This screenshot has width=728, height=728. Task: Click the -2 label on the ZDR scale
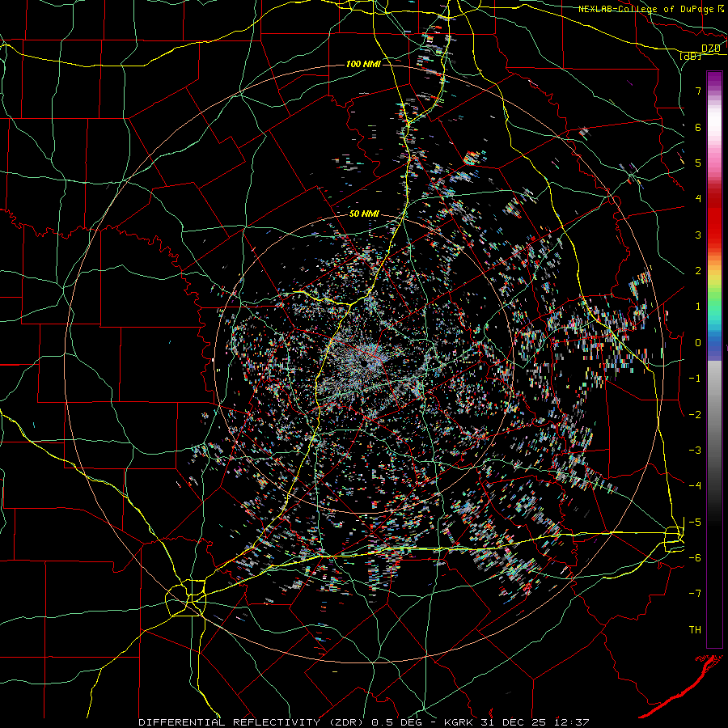click(695, 414)
